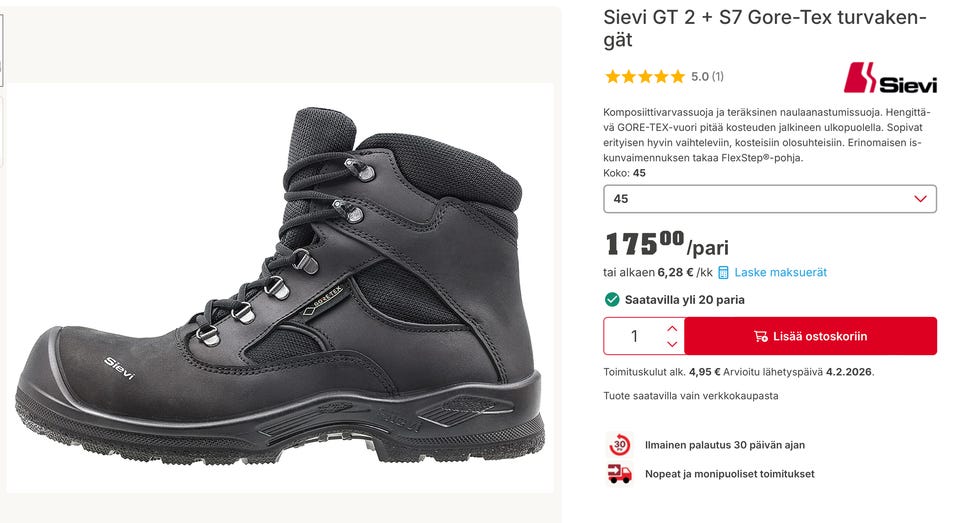Click the 175,00 price text
960x523 pixels.
click(645, 244)
